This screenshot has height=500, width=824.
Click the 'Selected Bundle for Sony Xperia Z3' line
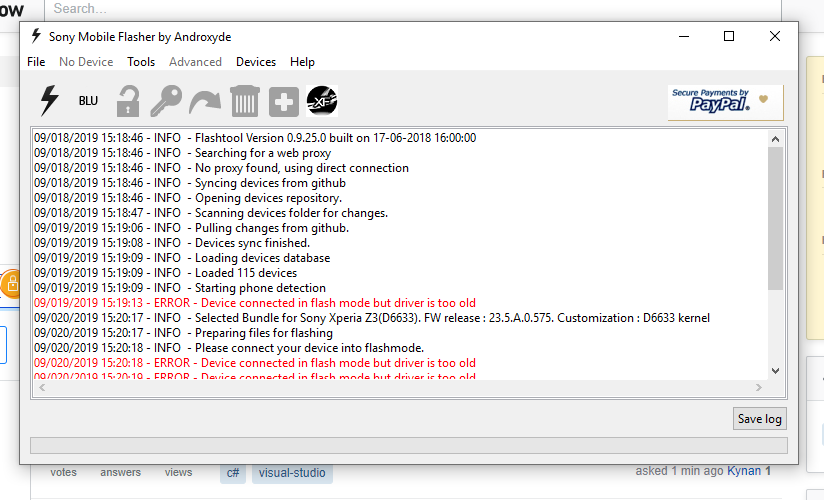[x=372, y=318]
